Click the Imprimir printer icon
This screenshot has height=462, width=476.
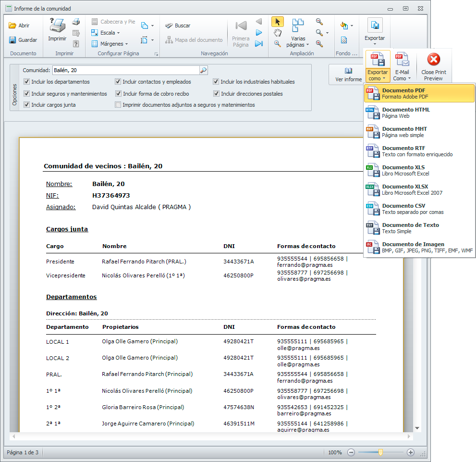pos(57,26)
